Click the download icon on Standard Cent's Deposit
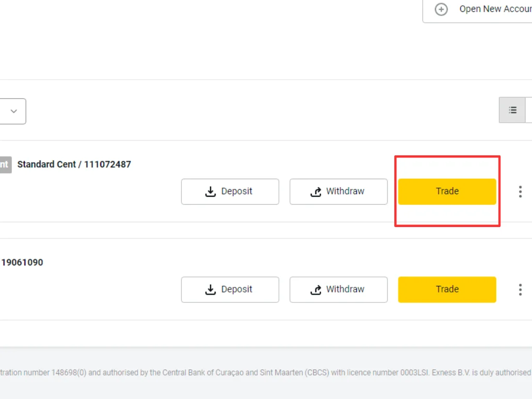Viewport: 532px width, 399px height. tap(210, 192)
